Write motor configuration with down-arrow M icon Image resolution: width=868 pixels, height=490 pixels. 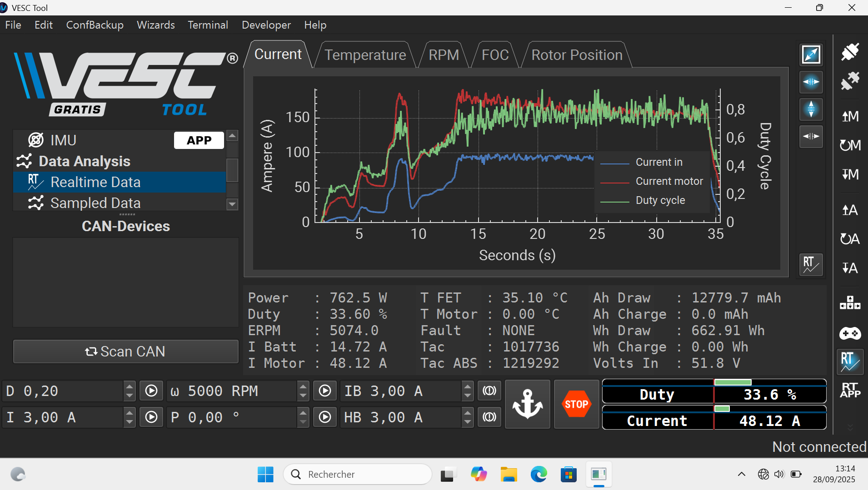[x=850, y=174]
